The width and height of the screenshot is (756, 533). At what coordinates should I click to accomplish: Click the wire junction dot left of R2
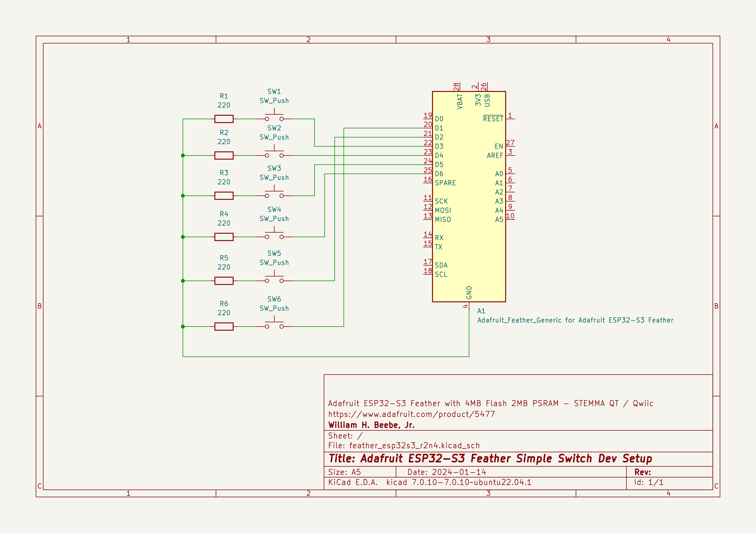pyautogui.click(x=183, y=156)
